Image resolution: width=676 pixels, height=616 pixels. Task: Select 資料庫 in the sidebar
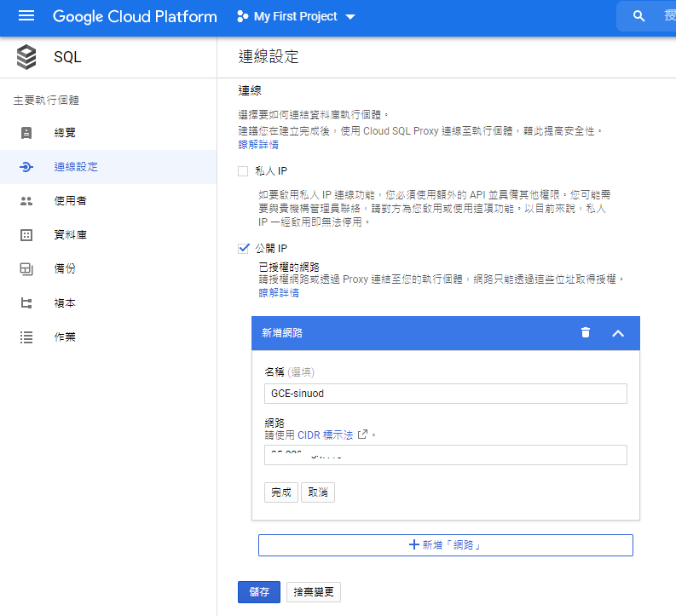(70, 235)
